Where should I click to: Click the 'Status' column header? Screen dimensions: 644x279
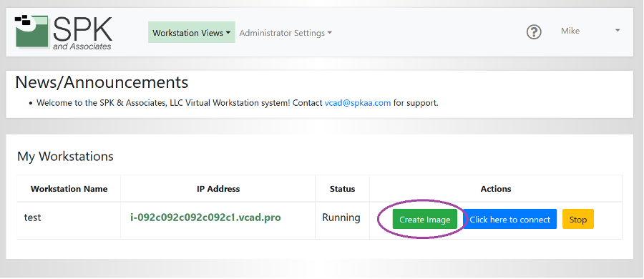pyautogui.click(x=342, y=189)
